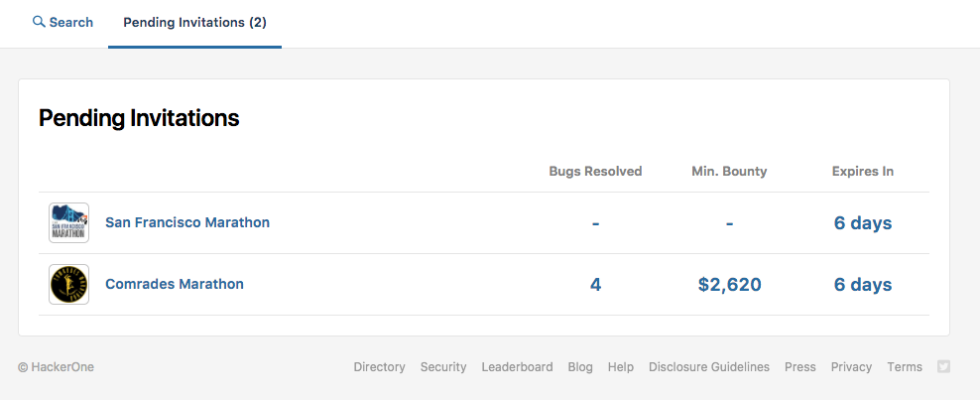The height and width of the screenshot is (400, 980).
Task: Go to the Security footer link
Action: pos(443,367)
